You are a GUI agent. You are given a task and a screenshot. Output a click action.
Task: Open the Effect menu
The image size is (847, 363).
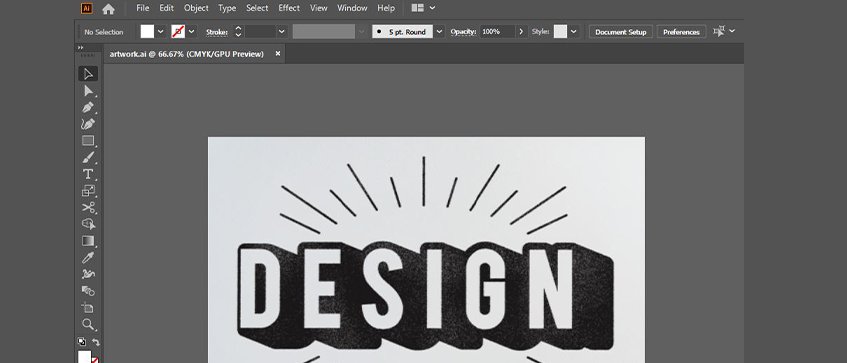(x=289, y=8)
